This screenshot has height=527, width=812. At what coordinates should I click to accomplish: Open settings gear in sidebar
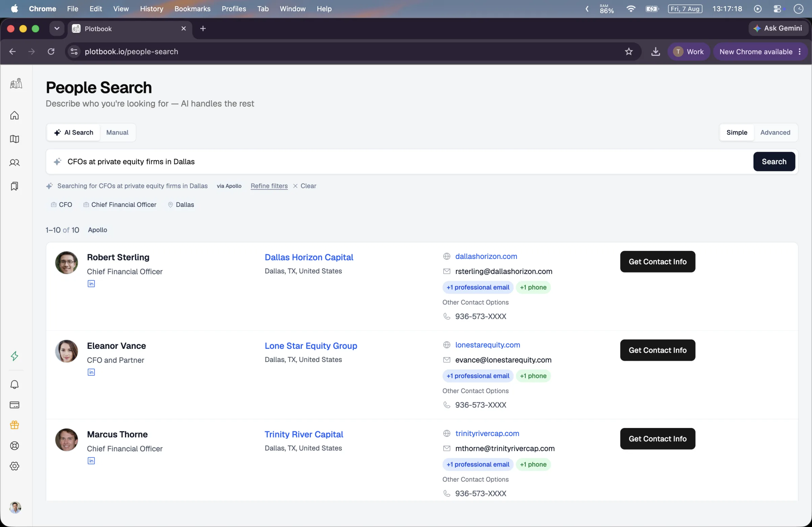click(14, 466)
